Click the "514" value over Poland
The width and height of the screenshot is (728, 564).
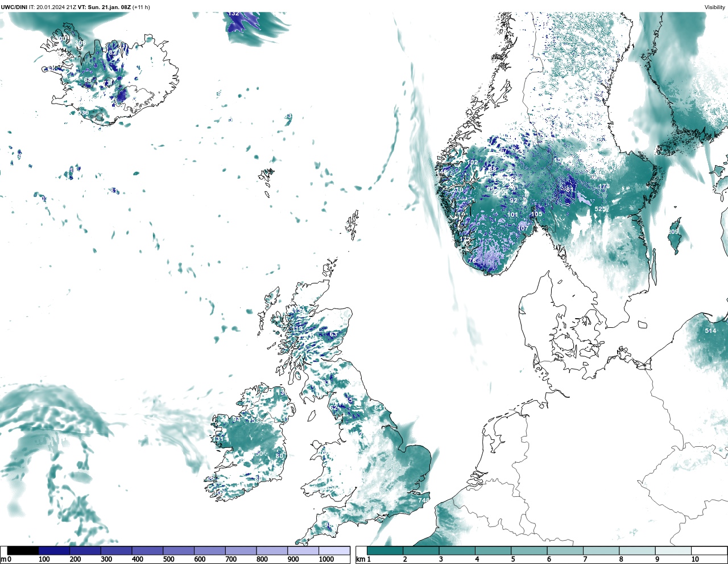coord(710,331)
